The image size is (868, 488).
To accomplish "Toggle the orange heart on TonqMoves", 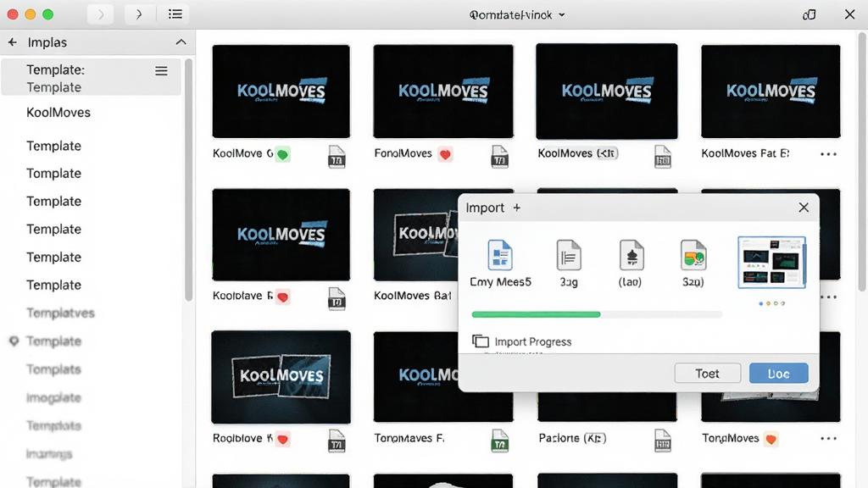I will click(771, 440).
